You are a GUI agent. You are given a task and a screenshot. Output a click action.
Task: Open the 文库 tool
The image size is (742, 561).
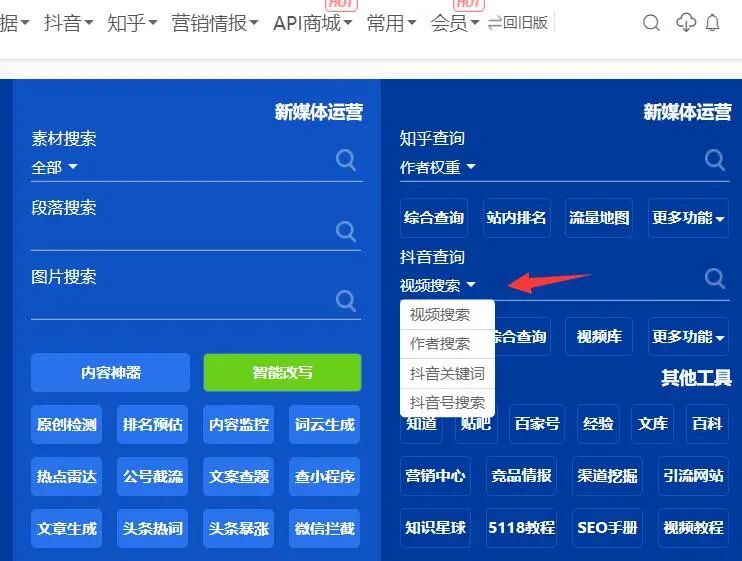click(x=653, y=424)
